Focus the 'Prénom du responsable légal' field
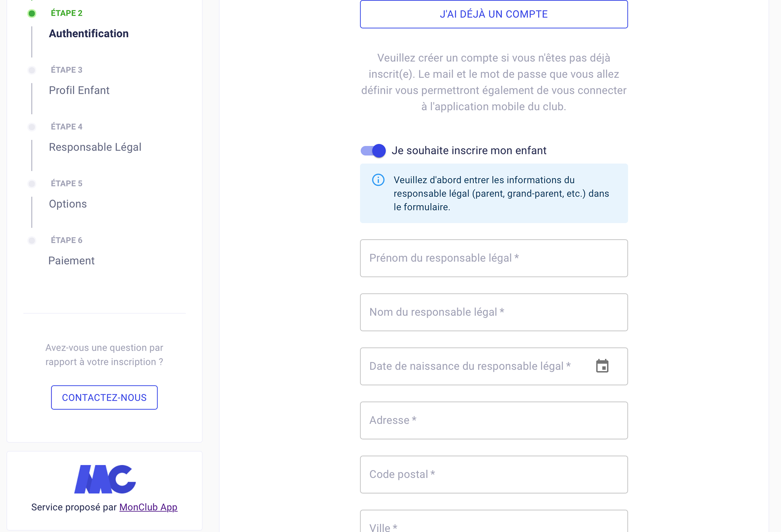This screenshot has width=781, height=532. tap(494, 258)
